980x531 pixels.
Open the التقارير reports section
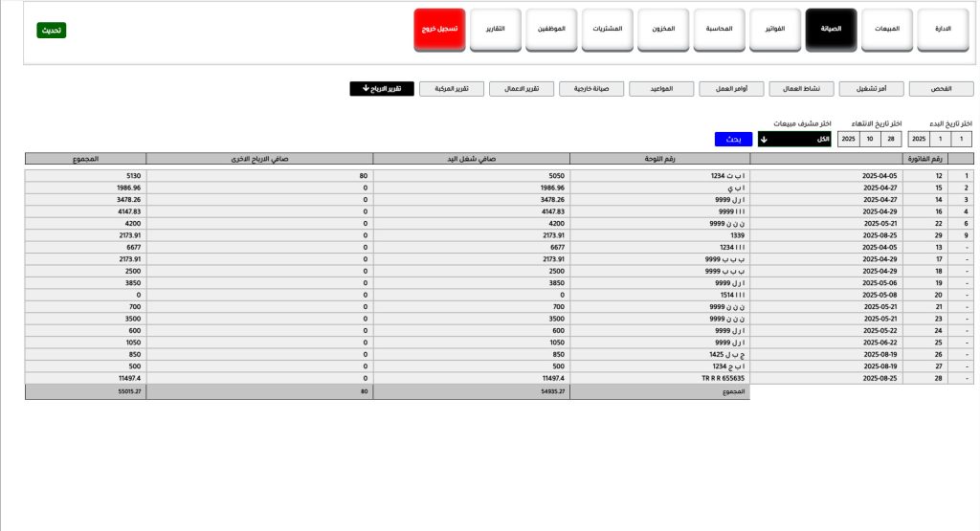point(496,31)
